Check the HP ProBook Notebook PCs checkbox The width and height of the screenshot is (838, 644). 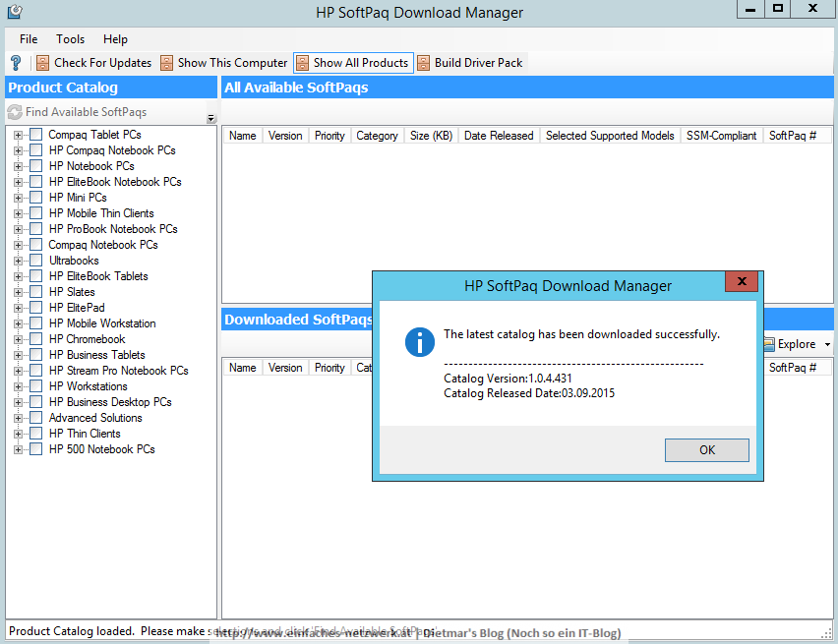[35, 229]
